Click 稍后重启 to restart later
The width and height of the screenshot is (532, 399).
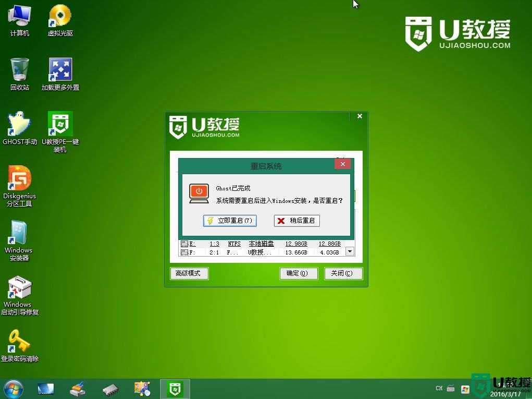pos(296,221)
